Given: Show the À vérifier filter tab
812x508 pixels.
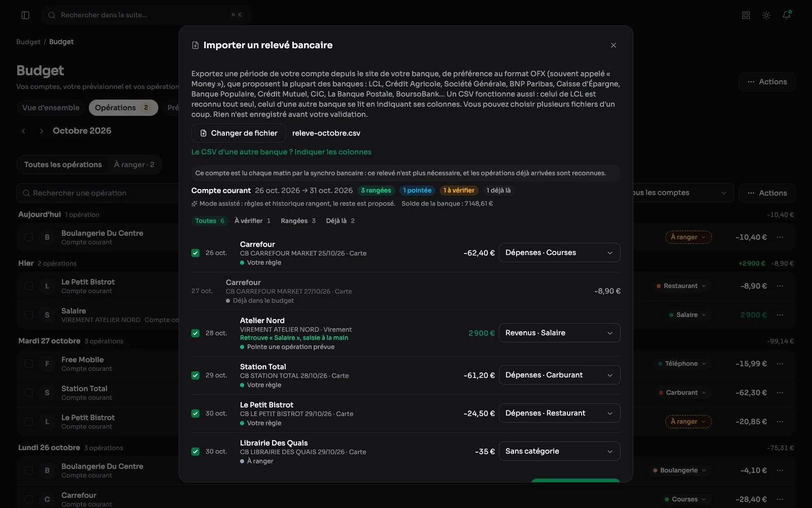Looking at the screenshot, I should [x=253, y=221].
